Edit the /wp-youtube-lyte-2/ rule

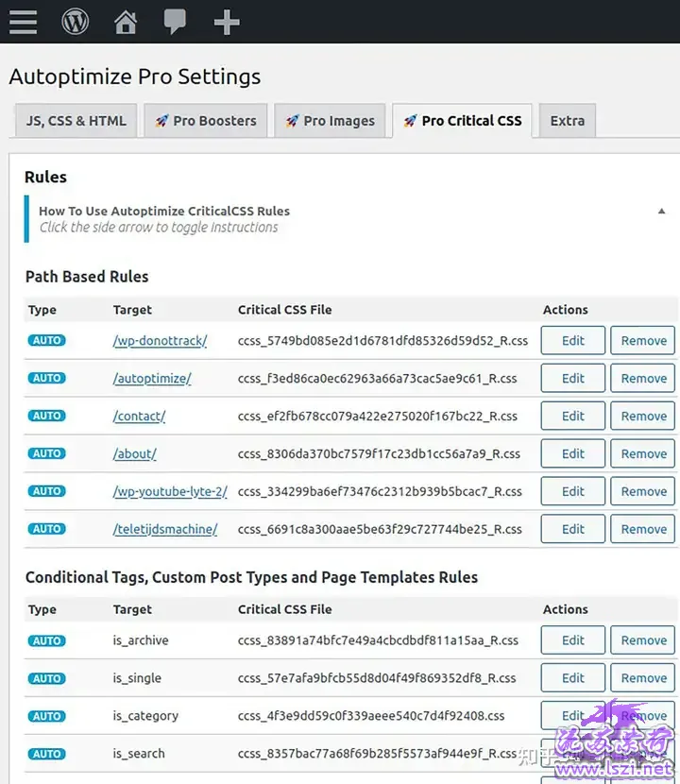[573, 491]
